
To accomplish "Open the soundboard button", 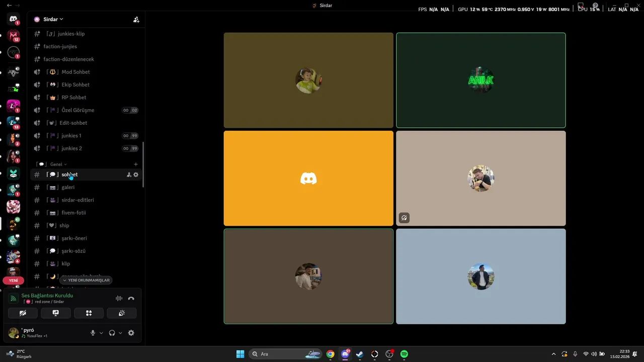I will coord(121,313).
